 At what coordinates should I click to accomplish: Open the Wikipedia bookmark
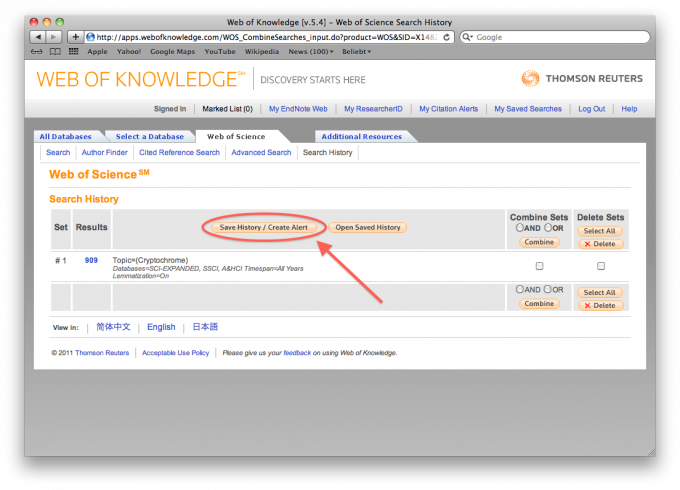(262, 52)
